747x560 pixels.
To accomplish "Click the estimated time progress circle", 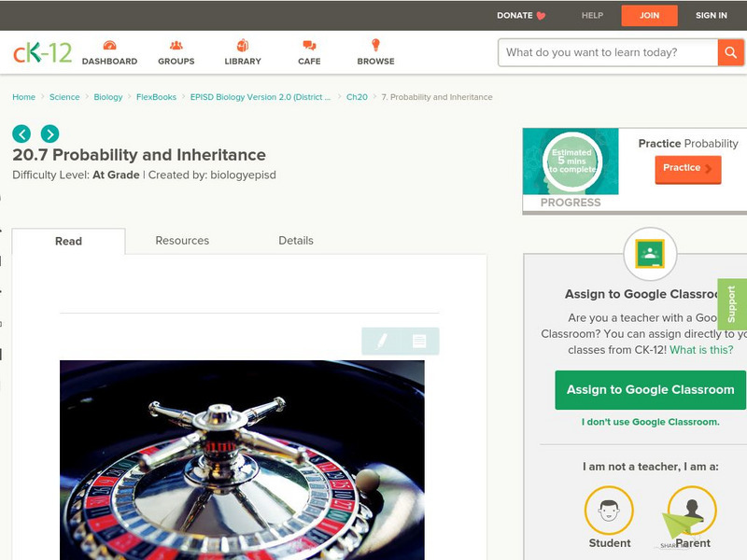I will click(x=572, y=161).
